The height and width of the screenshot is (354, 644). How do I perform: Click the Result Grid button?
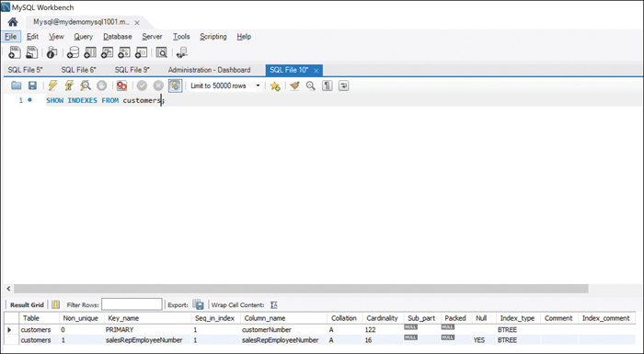pyautogui.click(x=27, y=304)
